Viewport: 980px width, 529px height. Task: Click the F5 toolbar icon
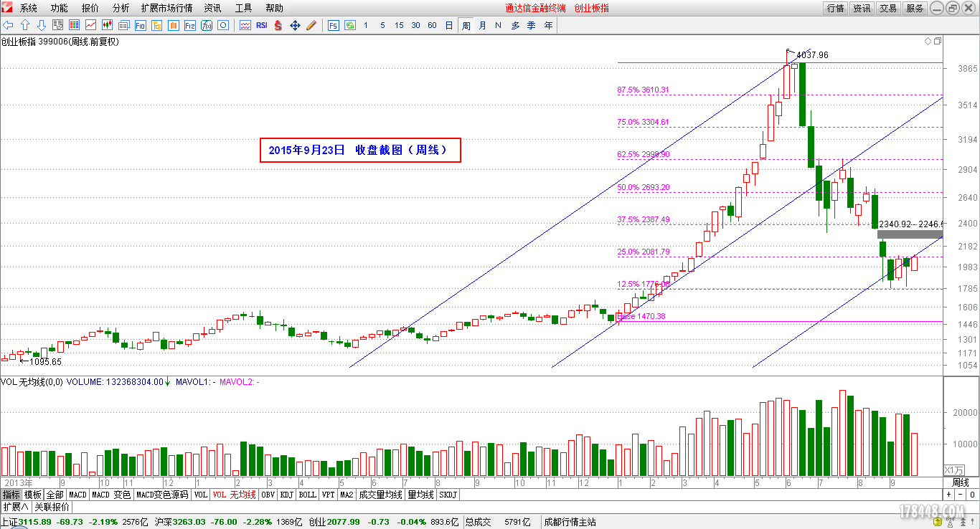pos(334,25)
